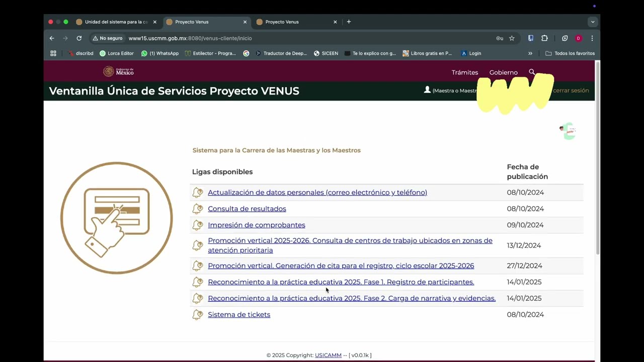Click the Gobierno de México logo
This screenshot has height=362, width=644.
tap(118, 71)
